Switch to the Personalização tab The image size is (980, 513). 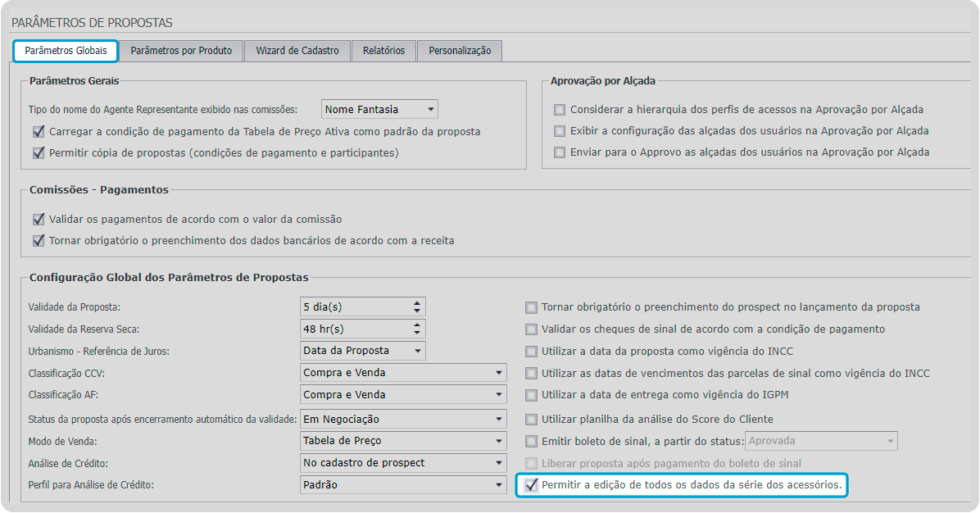point(460,50)
